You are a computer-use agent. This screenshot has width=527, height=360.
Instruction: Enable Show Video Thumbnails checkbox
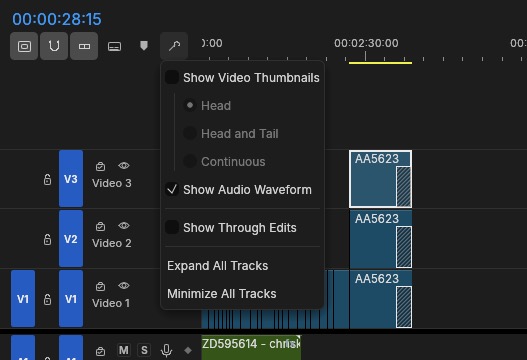point(172,77)
